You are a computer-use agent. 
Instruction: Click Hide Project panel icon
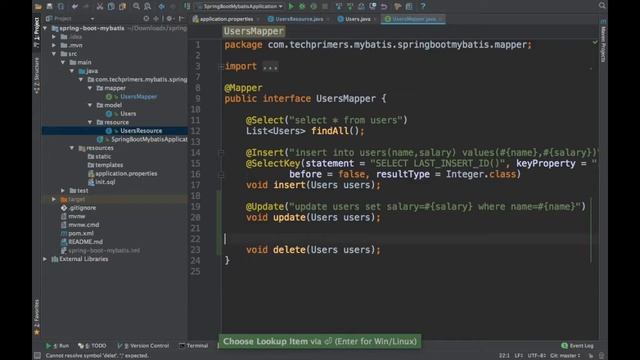181,18
